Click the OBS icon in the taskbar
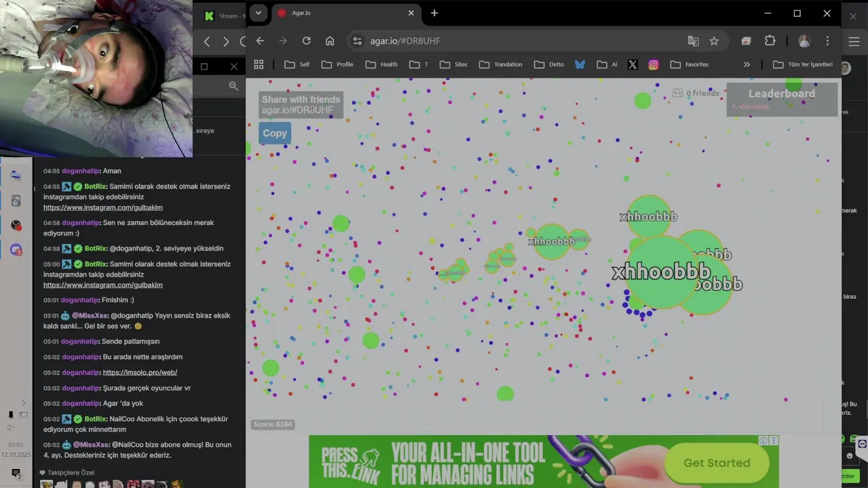The height and width of the screenshot is (488, 868). [16, 225]
